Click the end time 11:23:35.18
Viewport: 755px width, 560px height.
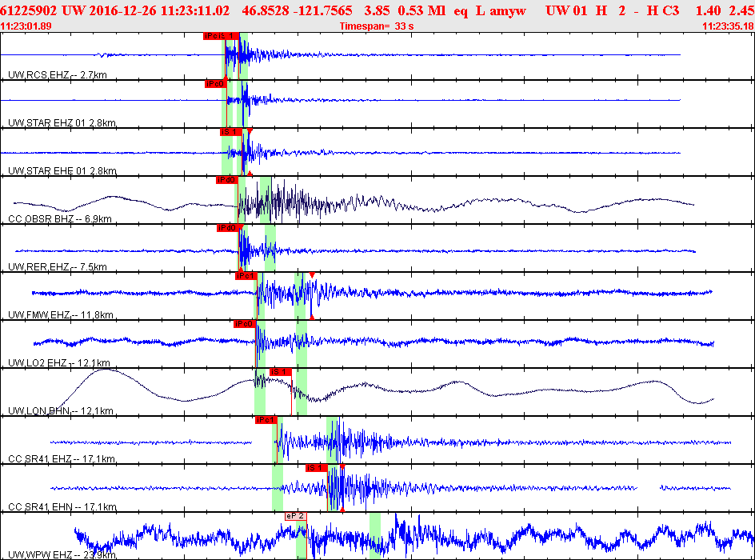[729, 26]
